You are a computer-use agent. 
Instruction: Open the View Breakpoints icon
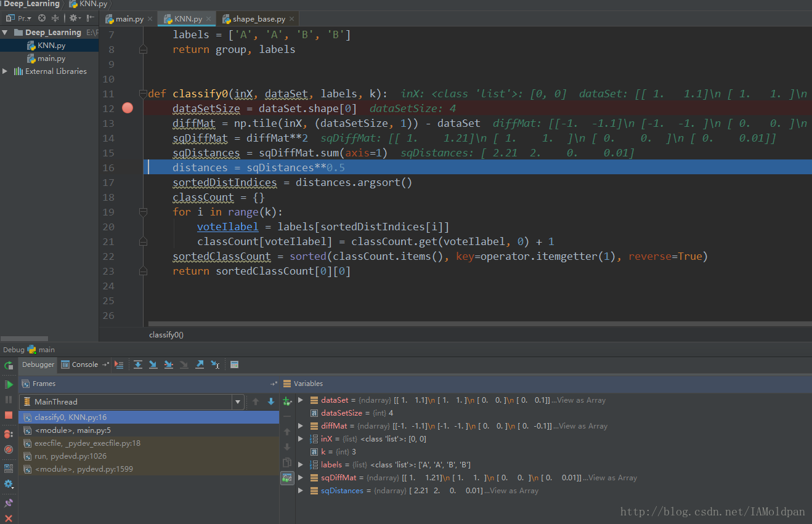click(9, 434)
